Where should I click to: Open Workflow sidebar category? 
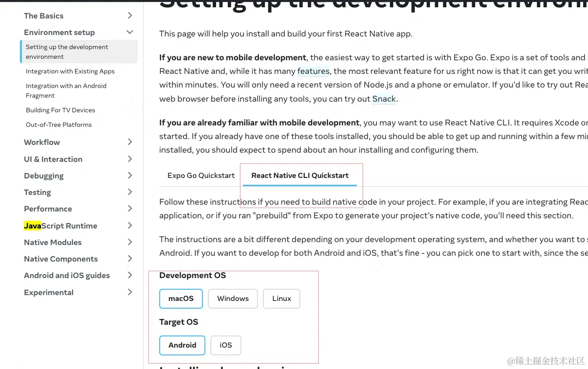coord(42,142)
